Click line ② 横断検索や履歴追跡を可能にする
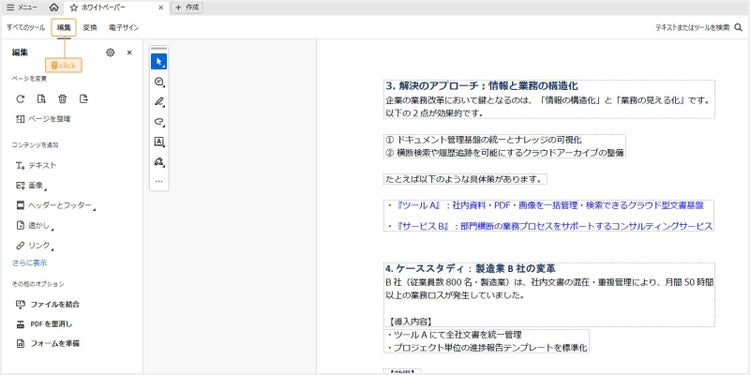This screenshot has width=750, height=375. click(x=505, y=153)
